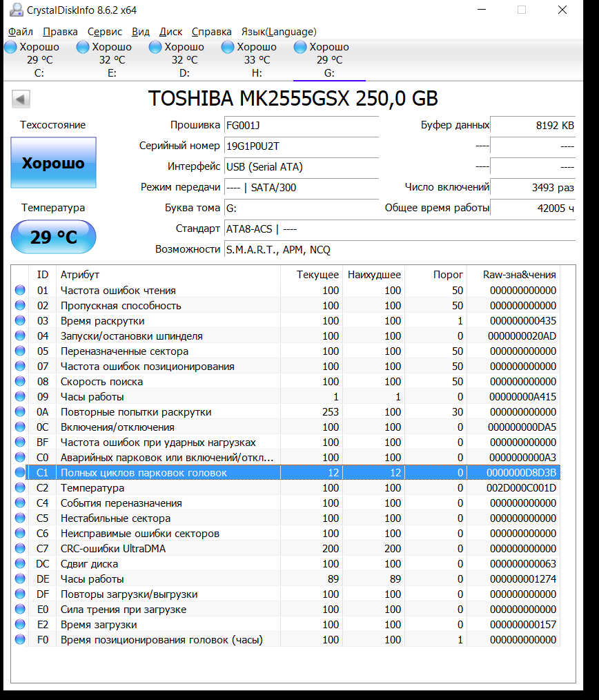Click the Порог column header
The height and width of the screenshot is (700, 599).
pos(435,275)
